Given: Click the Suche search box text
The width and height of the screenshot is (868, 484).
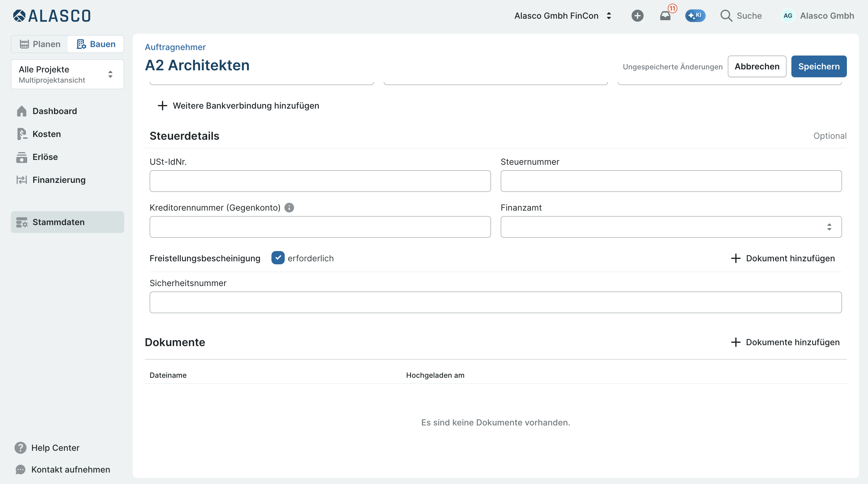Looking at the screenshot, I should pos(749,16).
